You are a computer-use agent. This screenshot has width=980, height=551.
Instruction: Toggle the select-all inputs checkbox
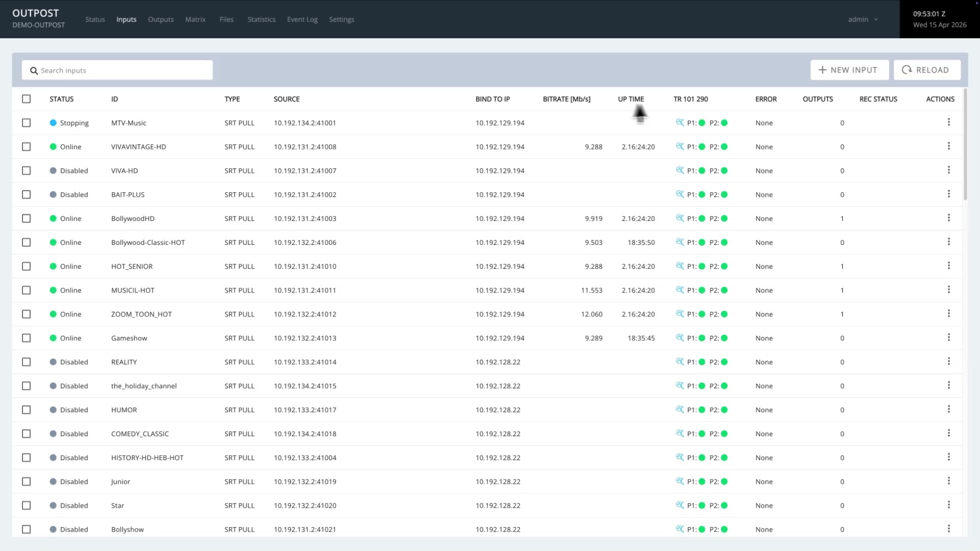tap(27, 99)
